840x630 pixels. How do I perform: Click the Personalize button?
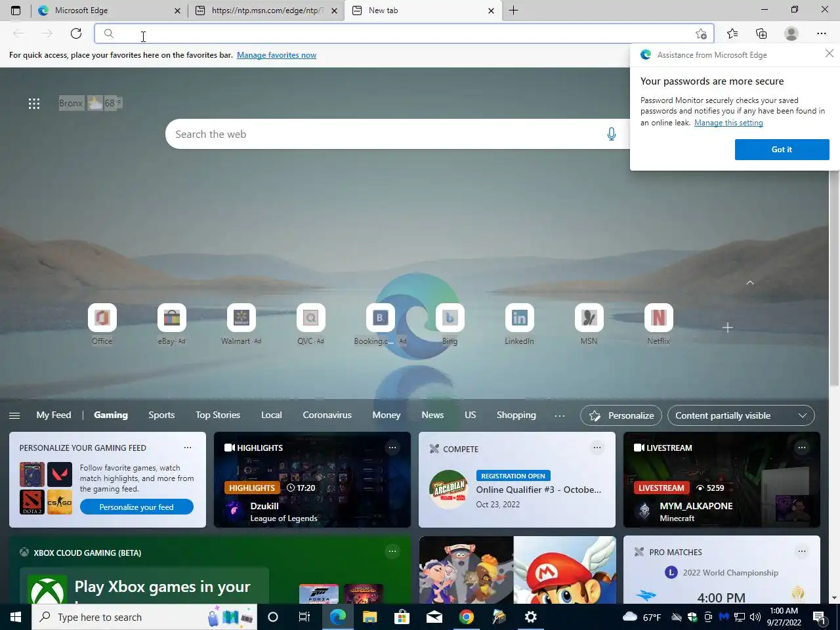(621, 415)
